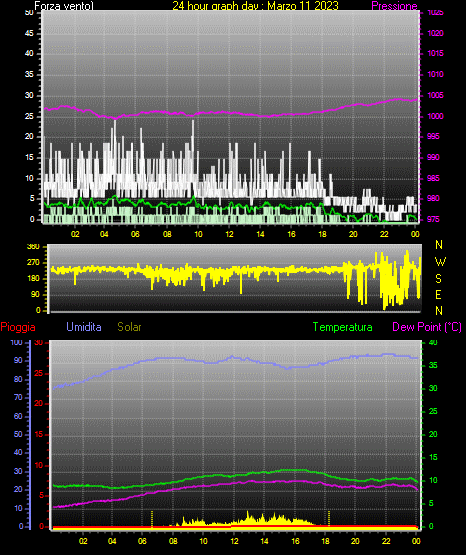Click the humidity axis value 60

pyautogui.click(x=18, y=416)
